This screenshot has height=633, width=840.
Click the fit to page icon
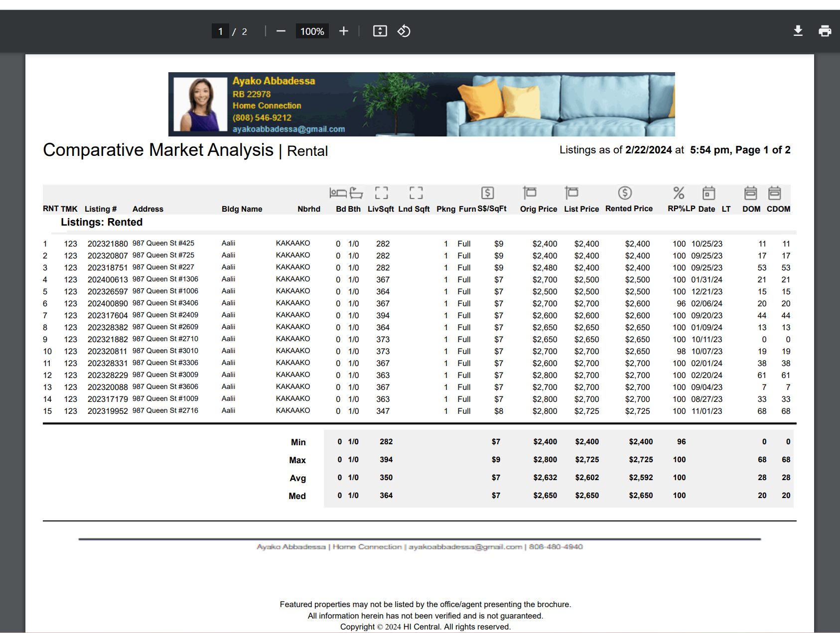tap(380, 31)
